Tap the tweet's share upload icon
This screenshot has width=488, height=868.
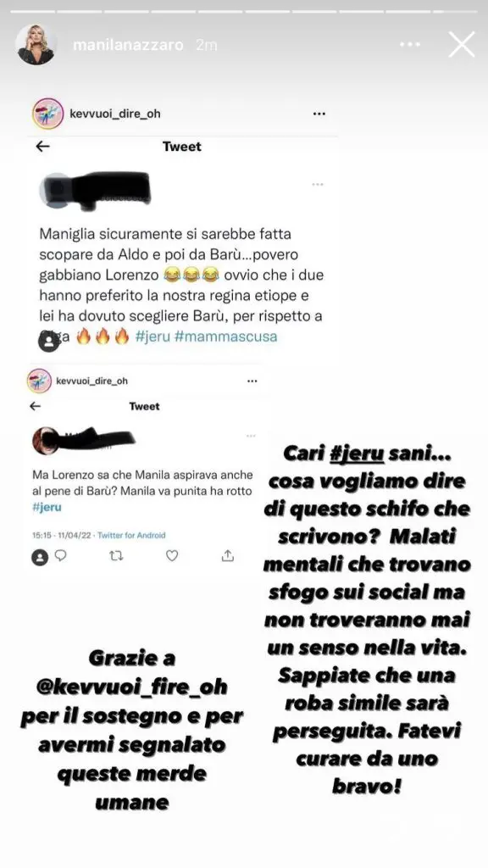click(x=227, y=555)
